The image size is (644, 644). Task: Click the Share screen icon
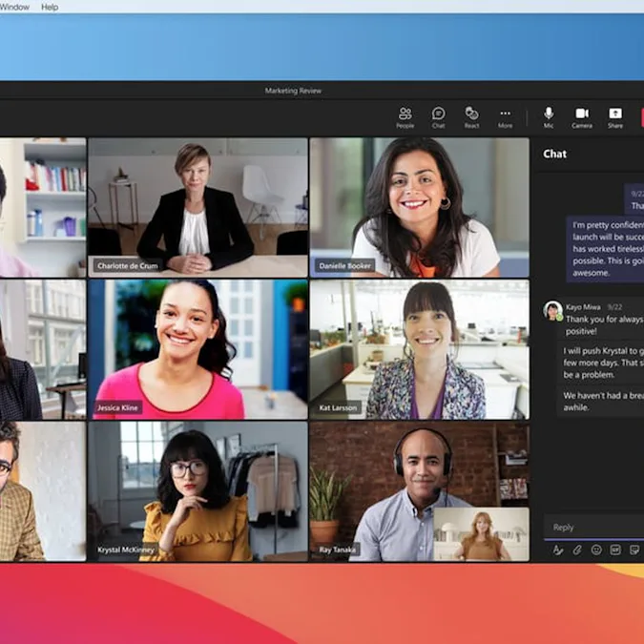615,116
